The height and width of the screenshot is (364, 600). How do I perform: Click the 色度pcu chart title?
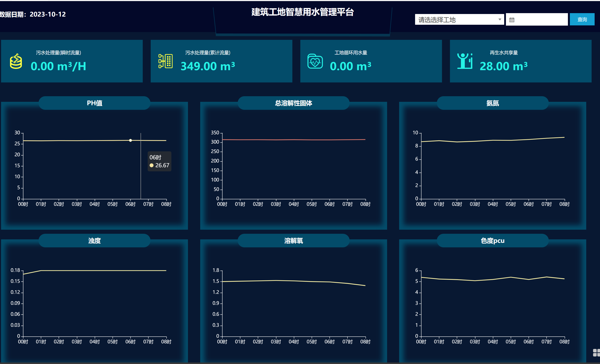point(492,241)
